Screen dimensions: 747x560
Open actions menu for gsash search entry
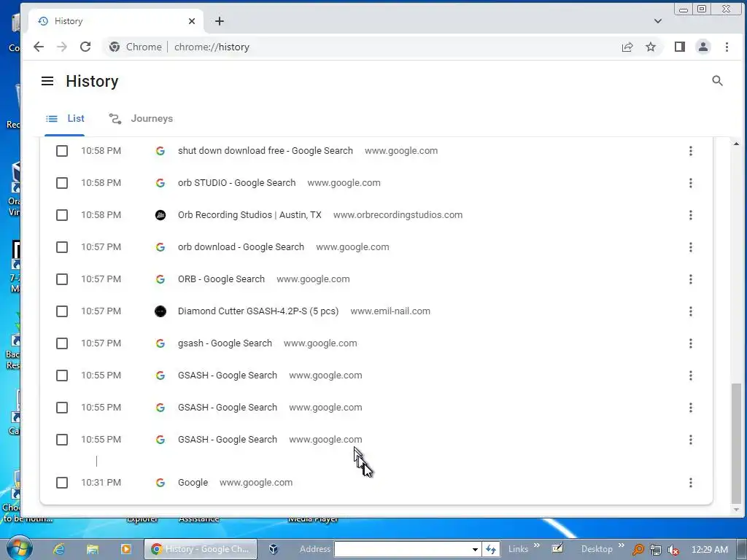pyautogui.click(x=690, y=343)
